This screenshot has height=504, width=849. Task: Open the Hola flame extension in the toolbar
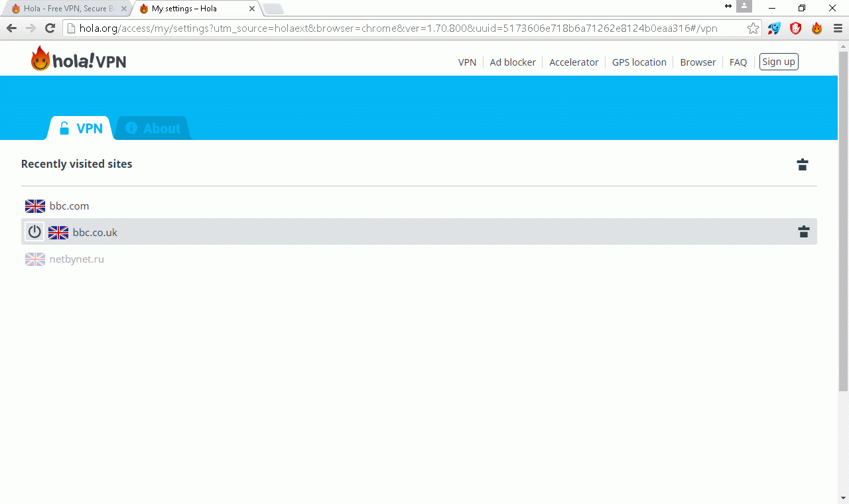pyautogui.click(x=816, y=29)
